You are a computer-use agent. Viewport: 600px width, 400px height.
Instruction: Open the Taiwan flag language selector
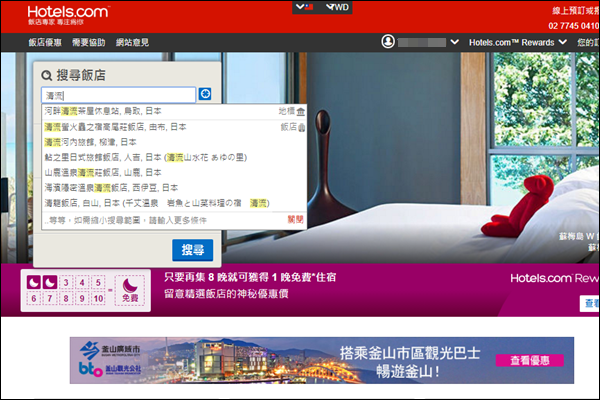point(305,7)
